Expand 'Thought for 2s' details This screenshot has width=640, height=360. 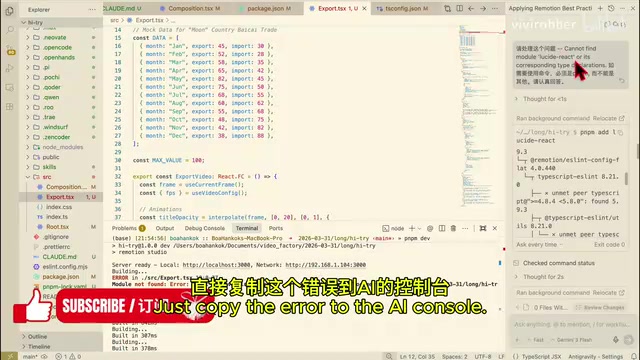tap(543, 277)
